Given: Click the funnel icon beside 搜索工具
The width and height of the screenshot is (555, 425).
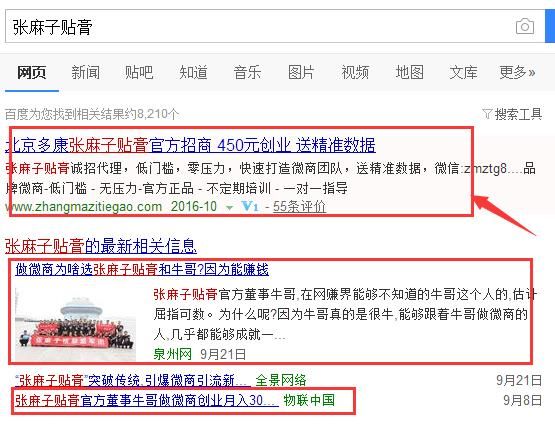Looking at the screenshot, I should (487, 114).
